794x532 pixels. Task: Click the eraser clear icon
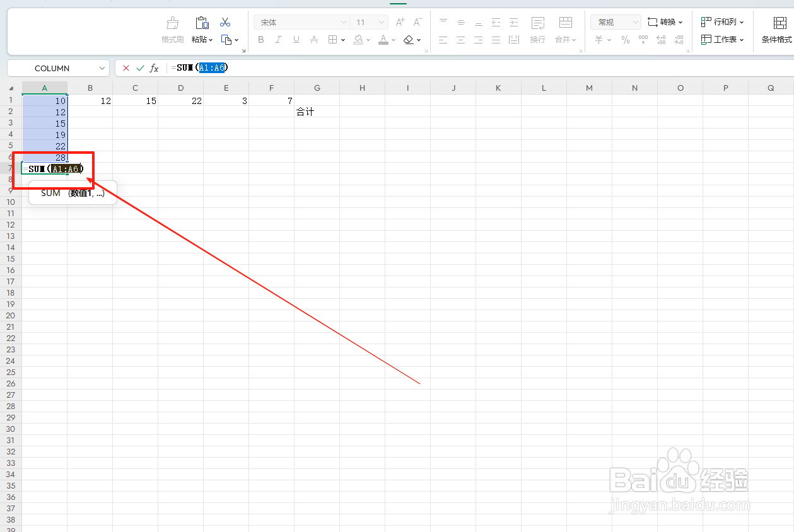[x=409, y=40]
